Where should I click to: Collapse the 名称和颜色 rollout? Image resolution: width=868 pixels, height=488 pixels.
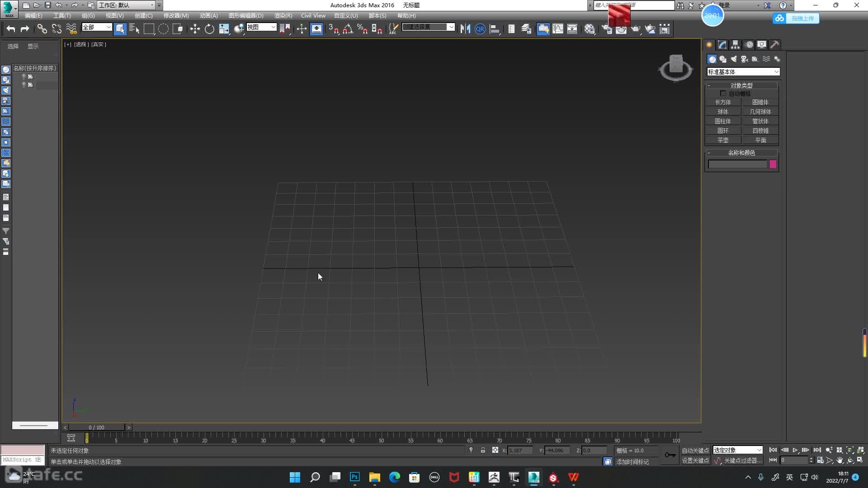741,153
